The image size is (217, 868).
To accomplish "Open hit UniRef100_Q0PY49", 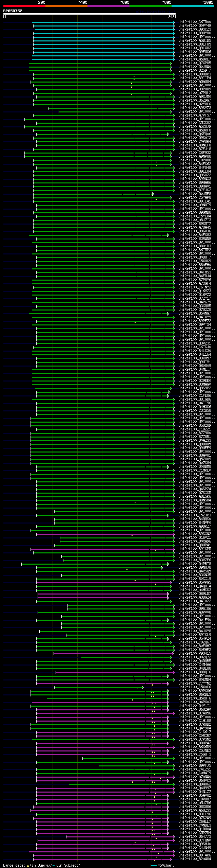I will click(195, 26).
